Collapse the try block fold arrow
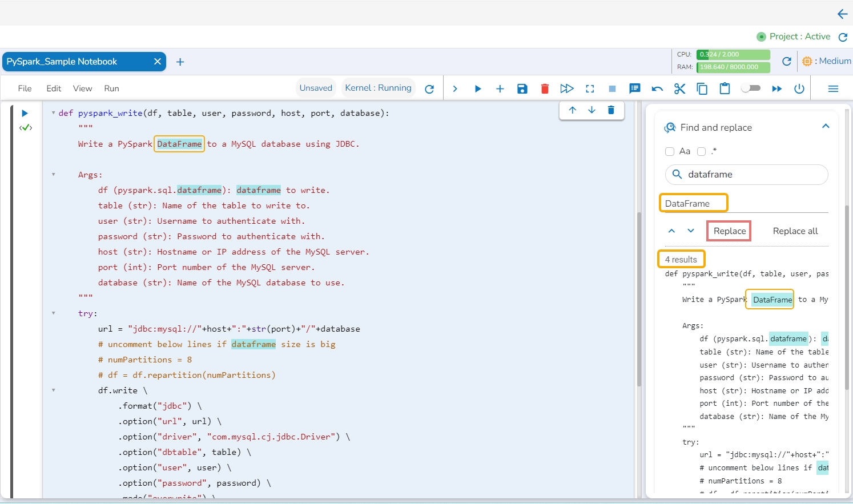 click(x=54, y=313)
